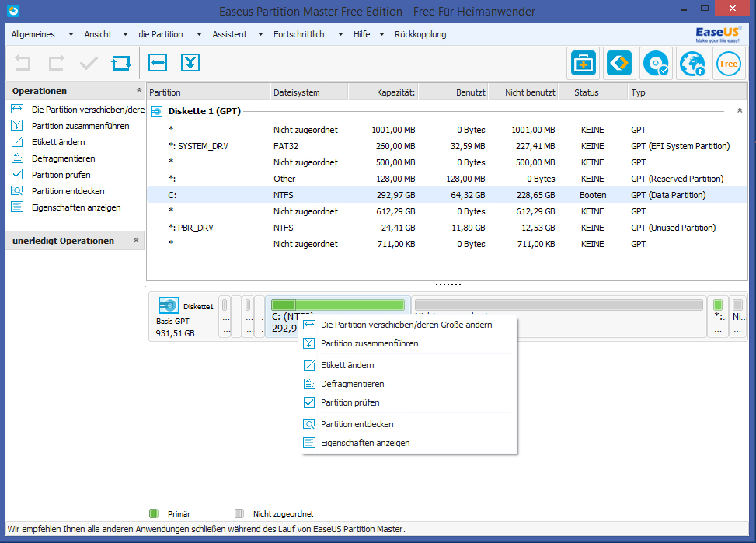The width and height of the screenshot is (756, 543).
Task: Click sidebar icon for Partition entdecken
Action: pyautogui.click(x=17, y=190)
